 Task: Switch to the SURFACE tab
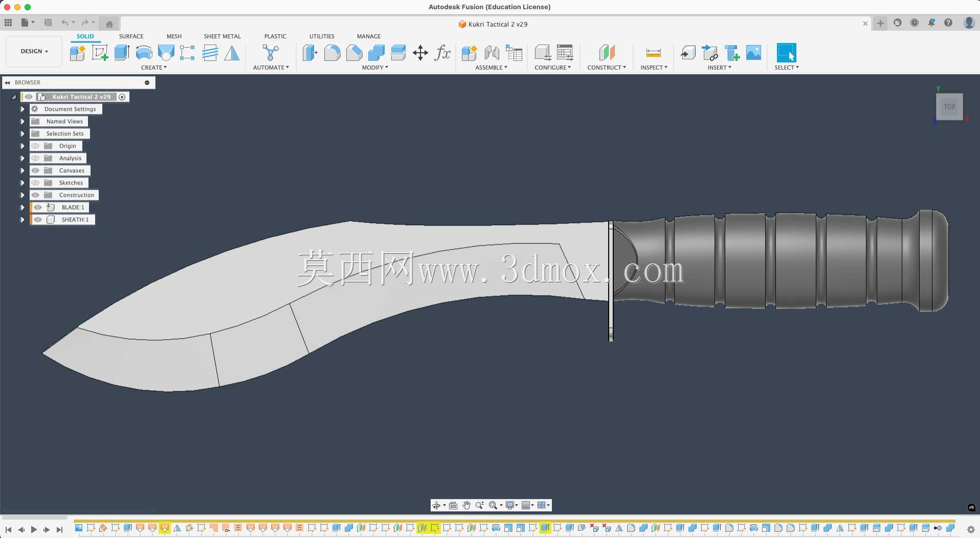(x=131, y=36)
